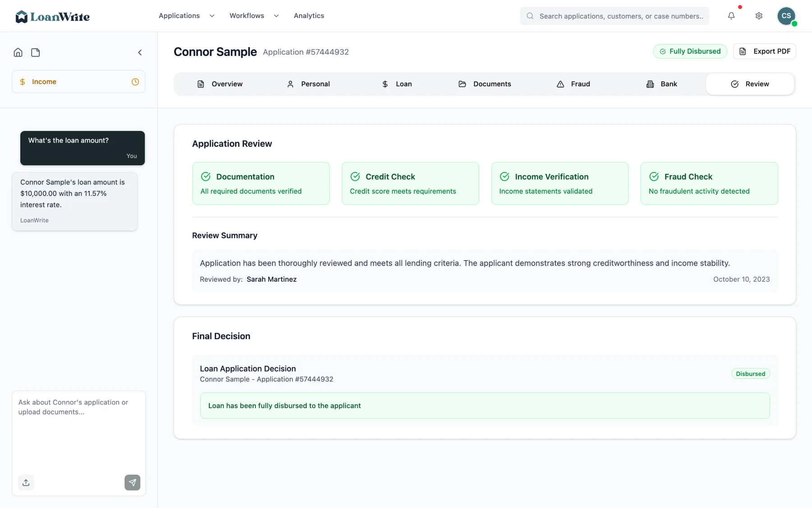Click the upload document icon in chat
The height and width of the screenshot is (508, 812).
[x=26, y=482]
